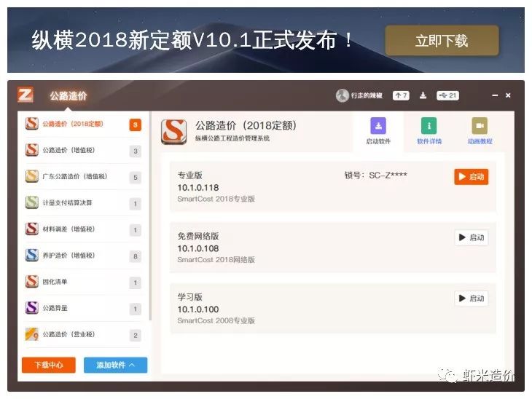Screen dimensions: 532x399
Task: Switch to 软件详情 tab
Action: (429, 131)
